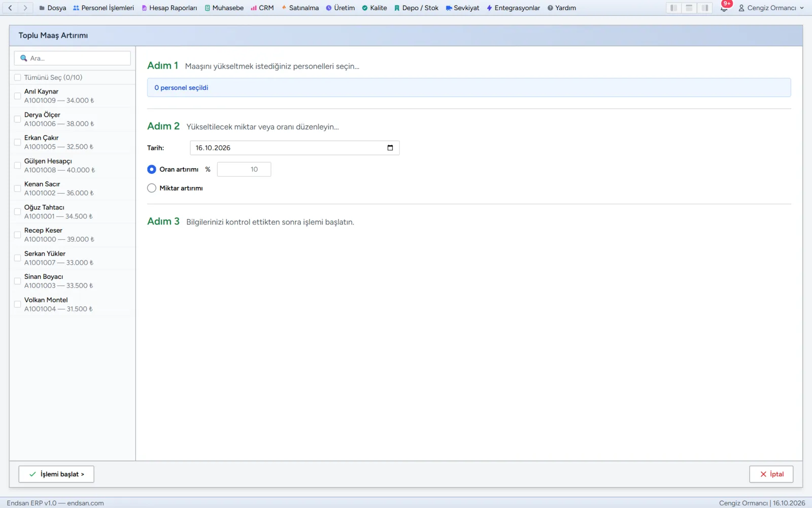
Task: Open notifications bell with 9+ badge
Action: (724, 8)
